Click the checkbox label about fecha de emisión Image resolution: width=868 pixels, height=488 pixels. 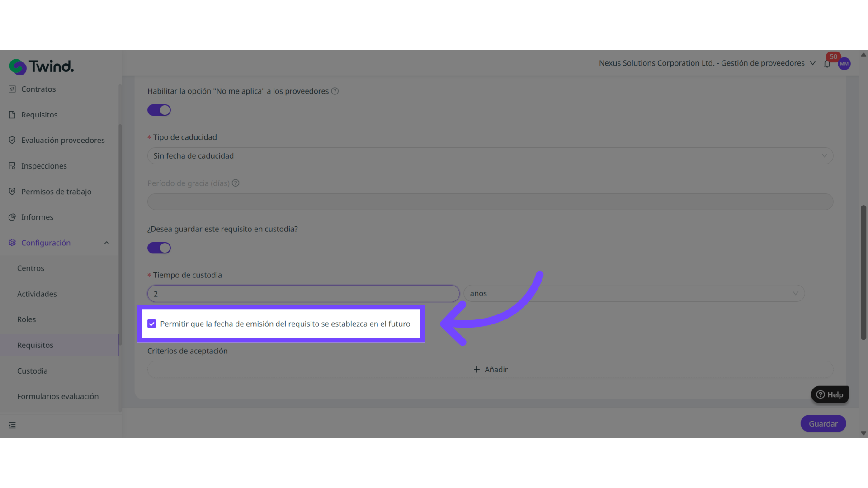point(285,324)
